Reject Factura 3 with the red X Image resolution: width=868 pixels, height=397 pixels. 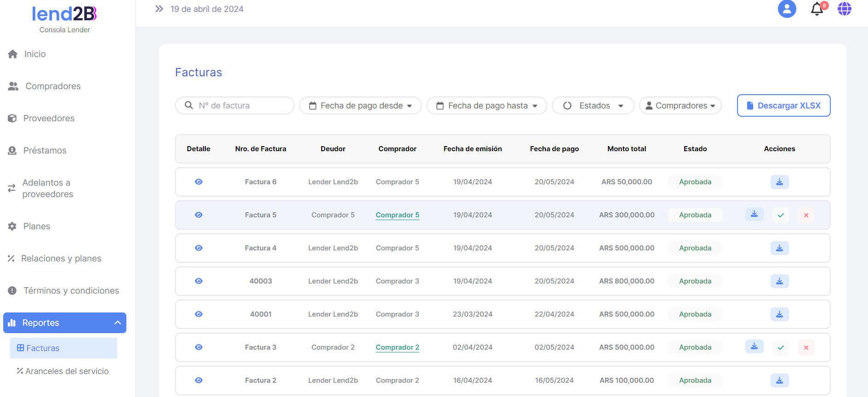point(806,347)
